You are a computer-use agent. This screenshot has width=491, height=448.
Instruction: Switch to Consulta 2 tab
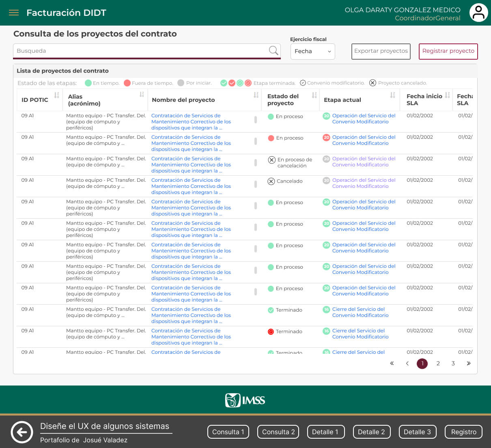(278, 432)
